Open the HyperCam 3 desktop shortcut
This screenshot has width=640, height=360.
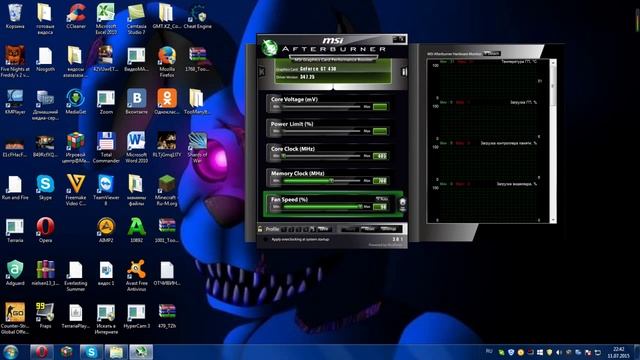pyautogui.click(x=136, y=316)
